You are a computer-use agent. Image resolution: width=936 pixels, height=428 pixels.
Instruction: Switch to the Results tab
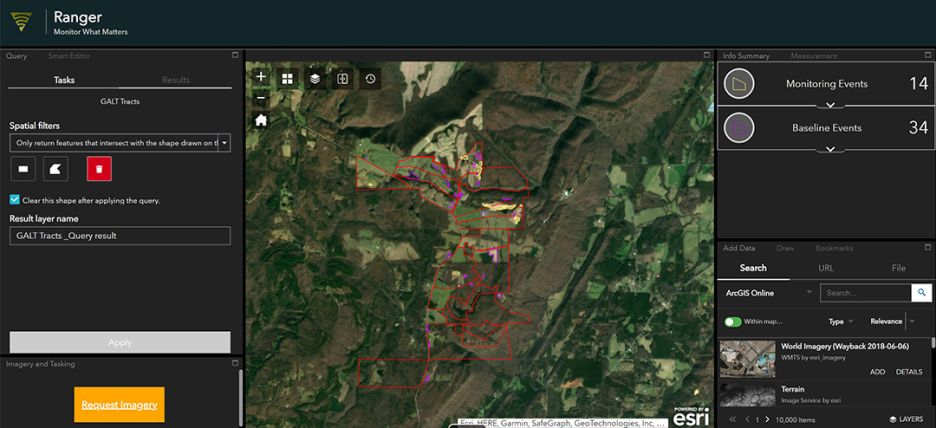pyautogui.click(x=176, y=80)
